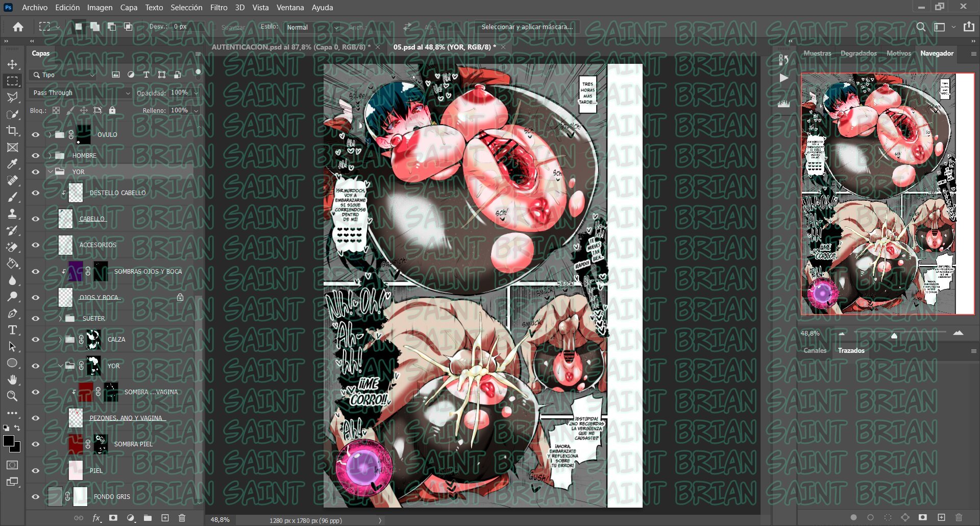Screen dimensions: 980x526
Task: Open the Selección menu
Action: [186, 8]
